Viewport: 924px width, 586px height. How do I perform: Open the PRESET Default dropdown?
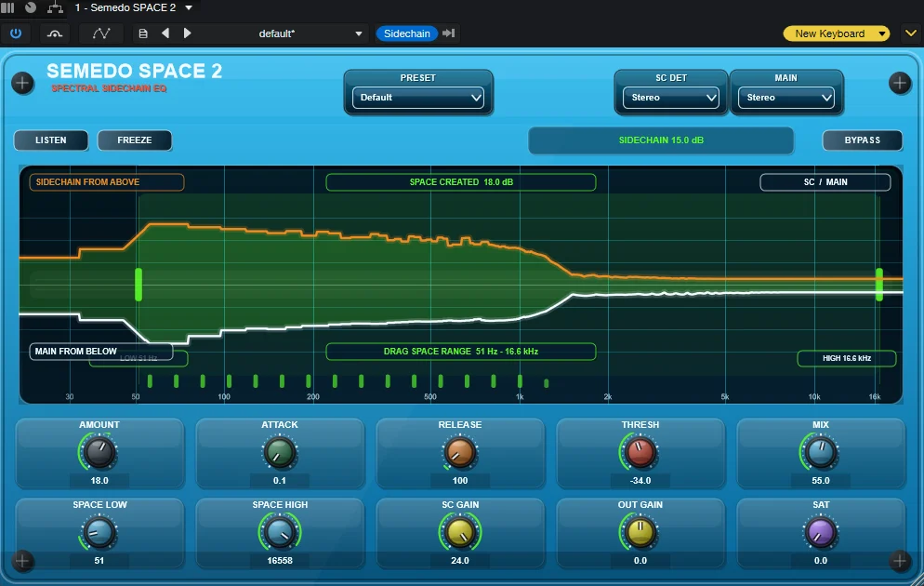point(417,98)
